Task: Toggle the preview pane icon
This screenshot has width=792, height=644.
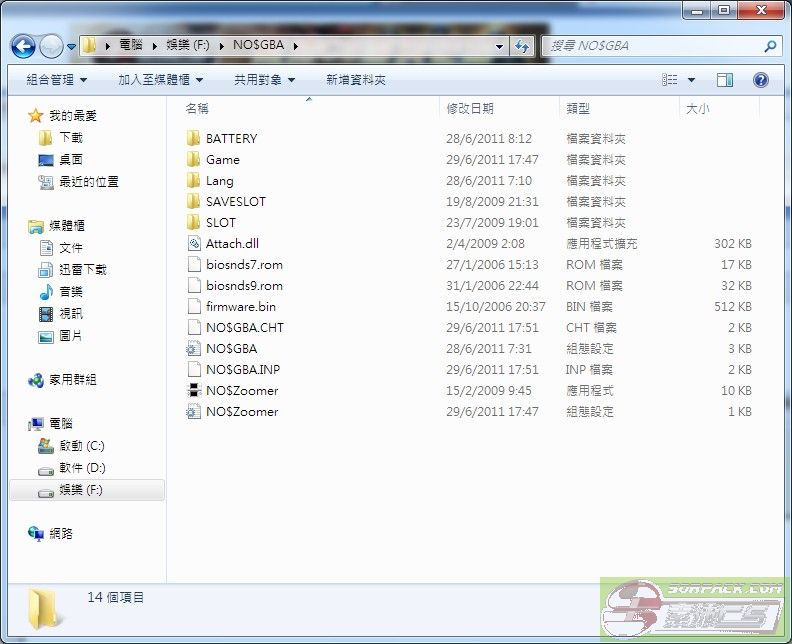Action: tap(725, 80)
